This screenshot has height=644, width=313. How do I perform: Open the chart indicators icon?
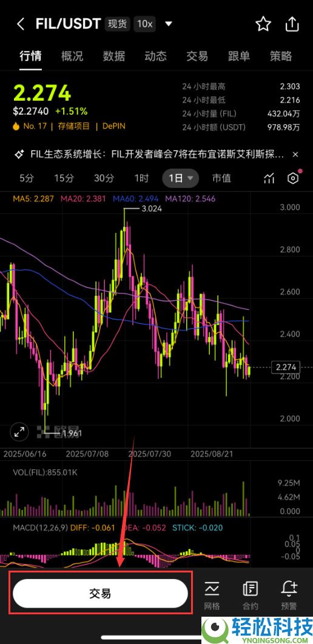(x=269, y=178)
